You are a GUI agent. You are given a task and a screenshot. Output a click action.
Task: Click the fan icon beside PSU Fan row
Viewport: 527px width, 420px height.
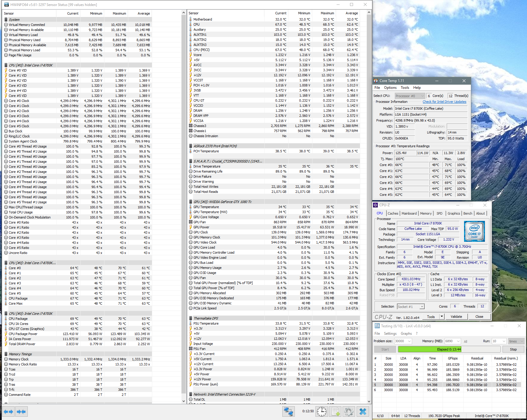(x=191, y=349)
